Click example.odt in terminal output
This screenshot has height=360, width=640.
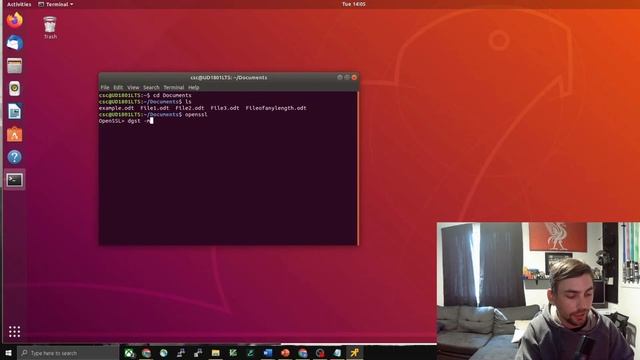point(116,108)
